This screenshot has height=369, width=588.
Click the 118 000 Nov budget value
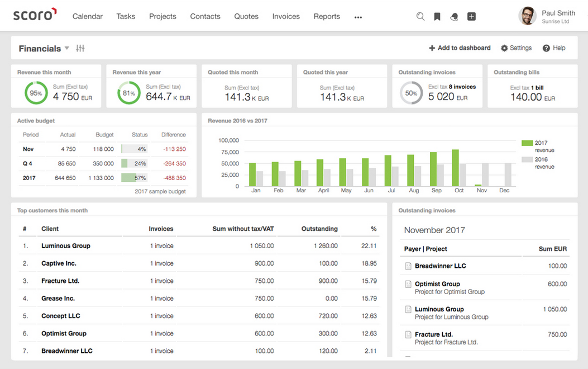[103, 149]
